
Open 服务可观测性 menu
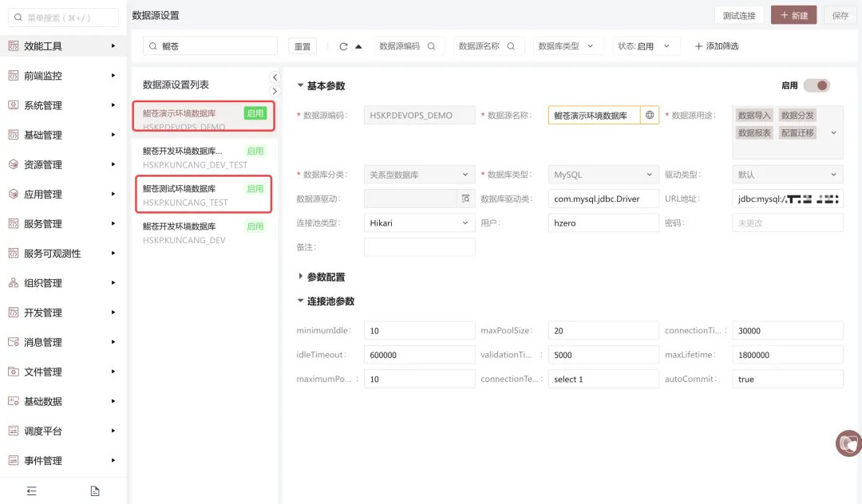click(x=63, y=254)
